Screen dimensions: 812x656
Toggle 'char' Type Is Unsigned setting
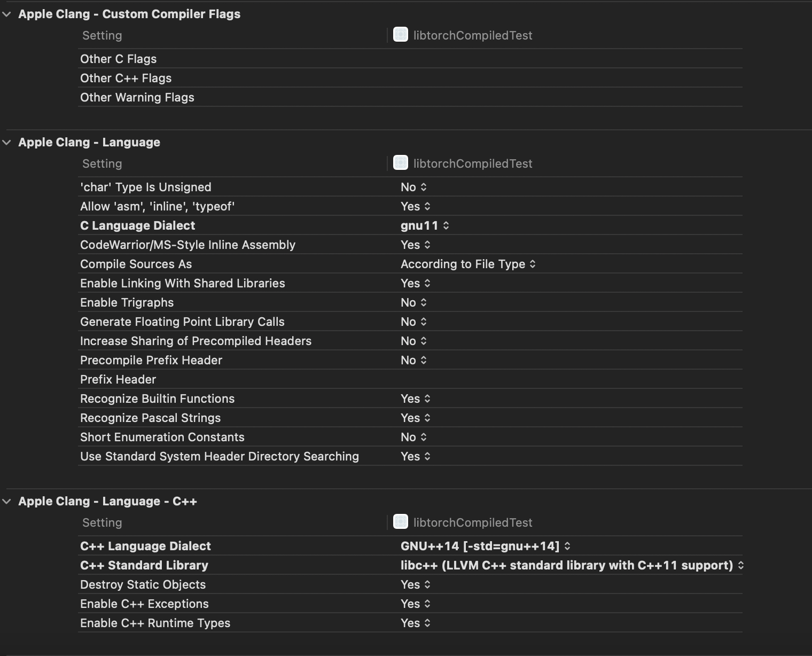414,187
